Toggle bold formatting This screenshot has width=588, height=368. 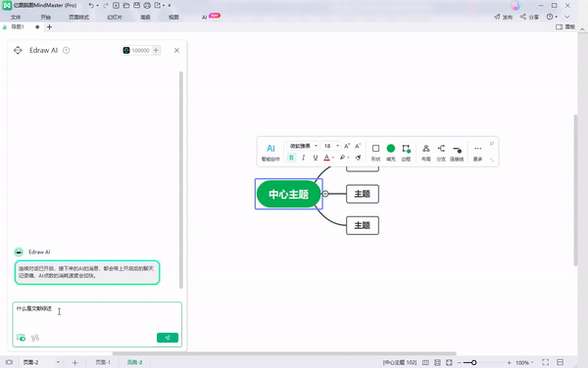point(291,158)
